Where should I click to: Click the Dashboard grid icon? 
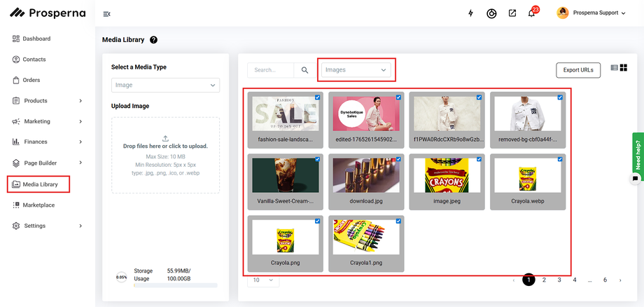[16, 39]
